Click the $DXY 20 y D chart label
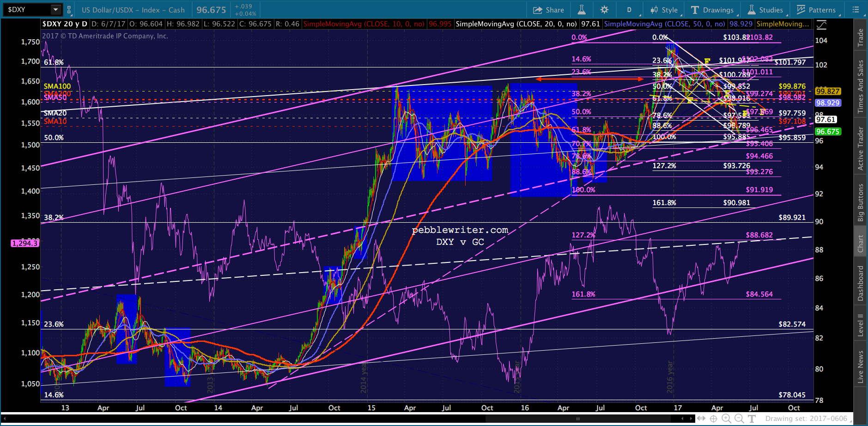The width and height of the screenshot is (868, 426). pyautogui.click(x=65, y=24)
